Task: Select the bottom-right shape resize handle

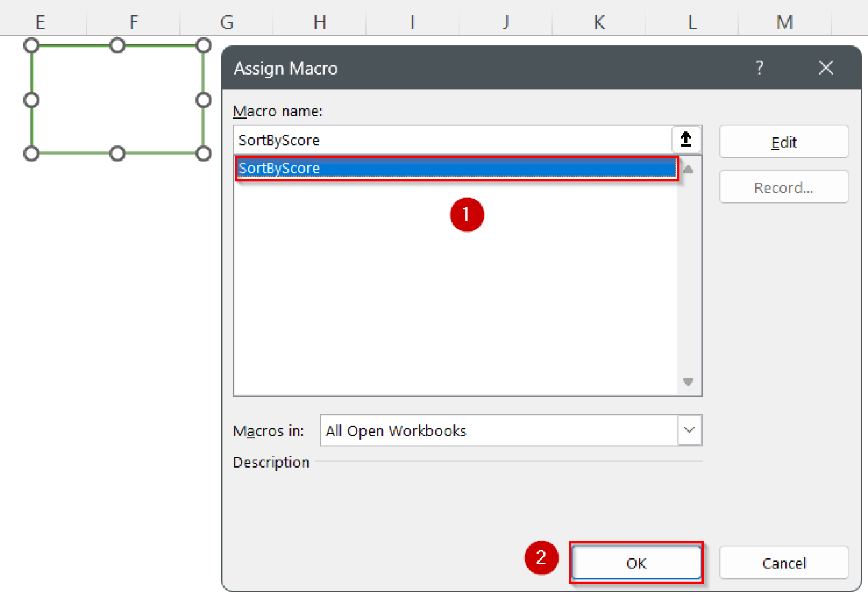Action: pos(203,153)
